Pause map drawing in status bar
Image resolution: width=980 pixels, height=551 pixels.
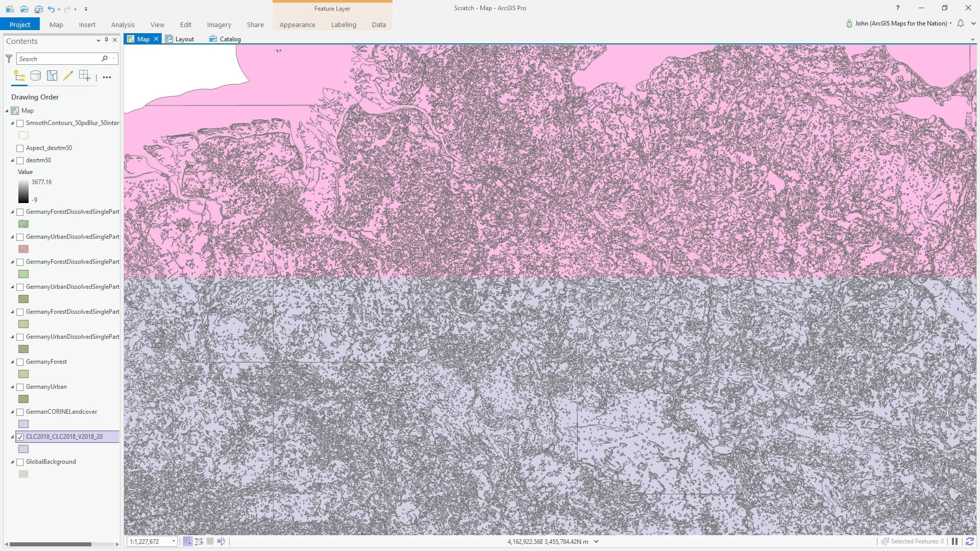point(954,541)
